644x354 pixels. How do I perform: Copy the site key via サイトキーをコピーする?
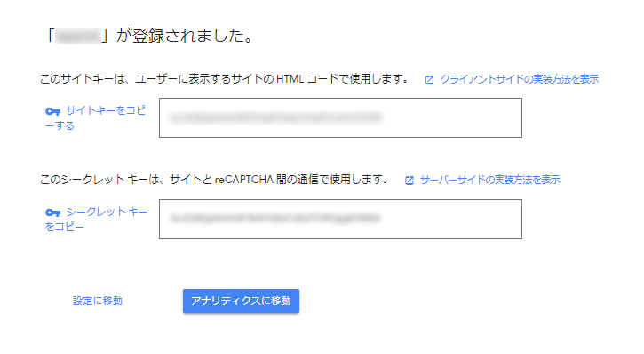click(95, 117)
